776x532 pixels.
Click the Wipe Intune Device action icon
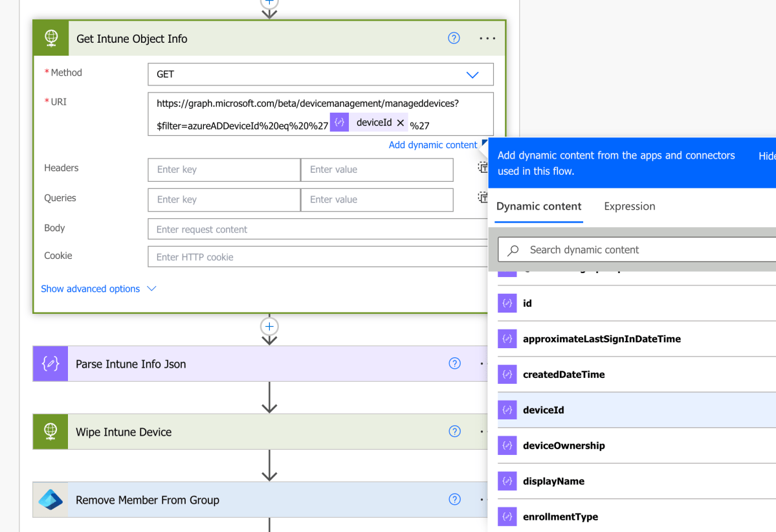click(50, 432)
